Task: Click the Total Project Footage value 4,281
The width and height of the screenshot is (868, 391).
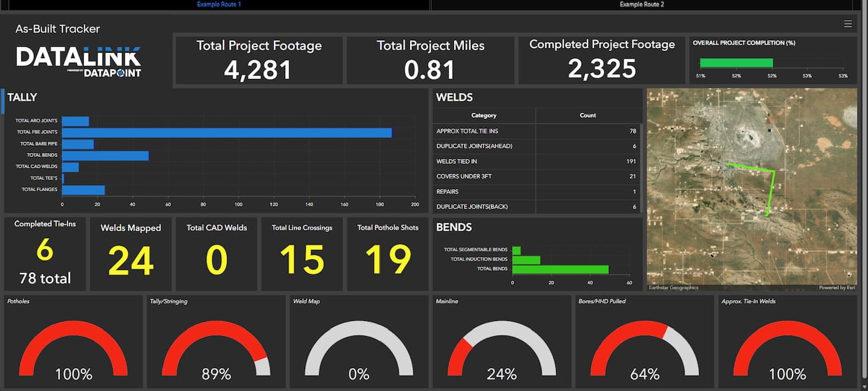Action: pyautogui.click(x=258, y=70)
